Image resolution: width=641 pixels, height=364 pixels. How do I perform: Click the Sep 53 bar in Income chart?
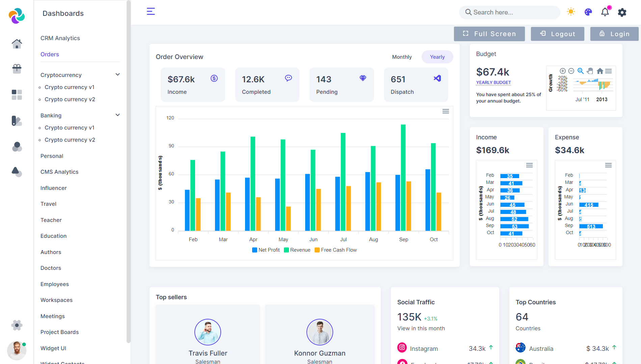pos(514,226)
